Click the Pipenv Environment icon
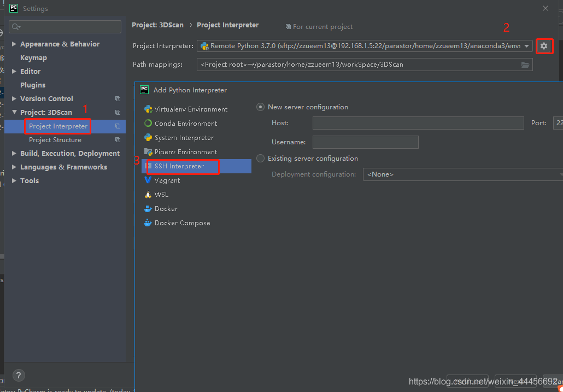This screenshot has width=563, height=392. coord(148,151)
